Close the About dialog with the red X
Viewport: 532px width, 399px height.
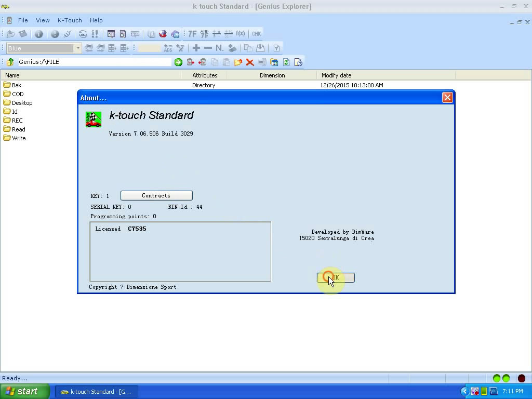[447, 98]
